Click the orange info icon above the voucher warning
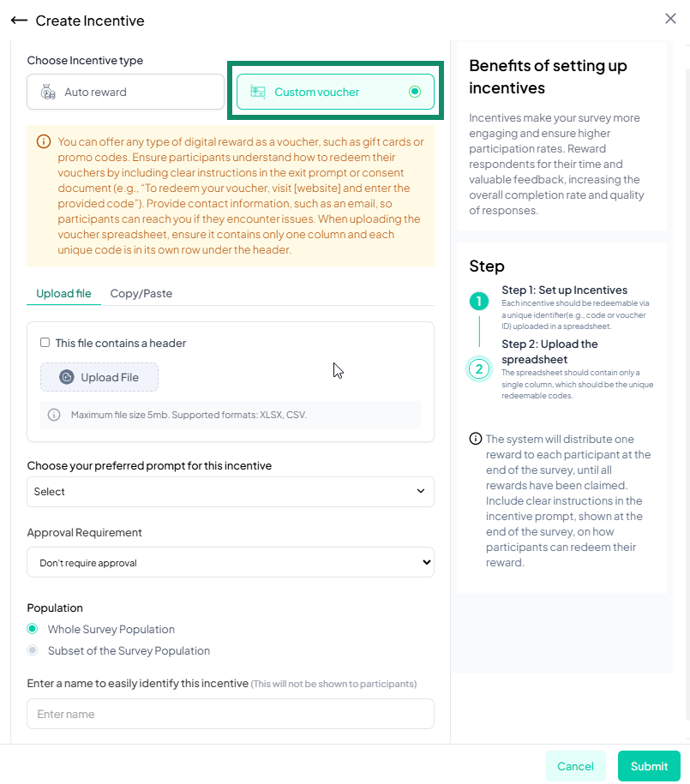This screenshot has width=690, height=784. click(x=44, y=141)
